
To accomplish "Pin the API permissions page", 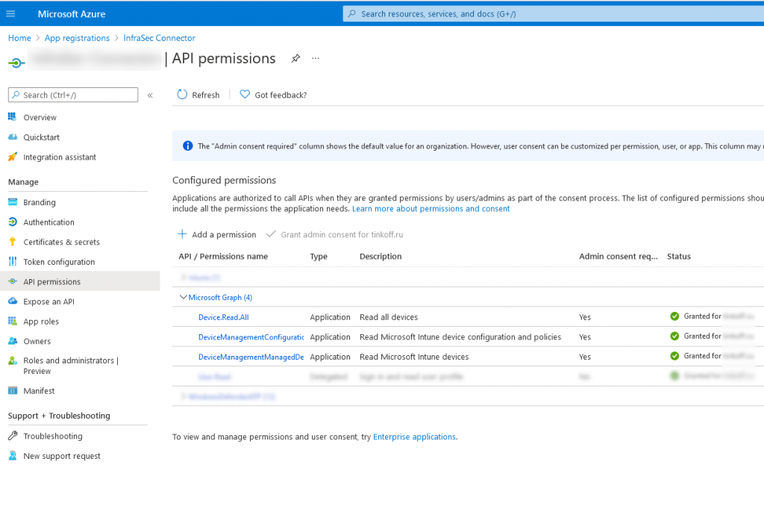I will tap(296, 57).
